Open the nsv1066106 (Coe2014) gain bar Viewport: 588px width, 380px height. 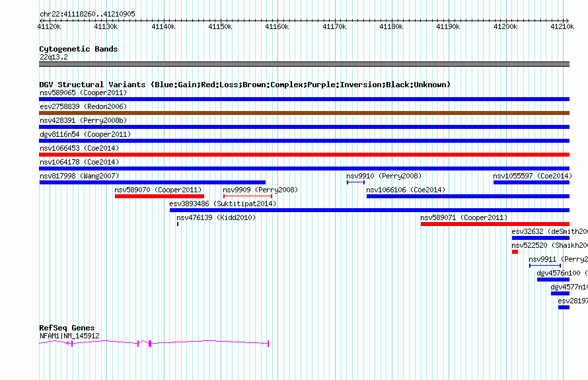pos(468,196)
